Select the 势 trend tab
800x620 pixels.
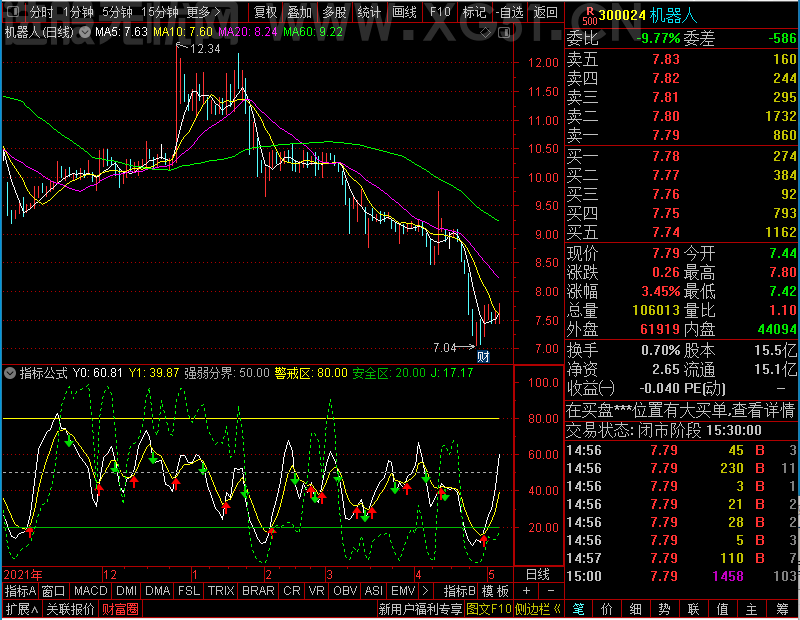(664, 609)
